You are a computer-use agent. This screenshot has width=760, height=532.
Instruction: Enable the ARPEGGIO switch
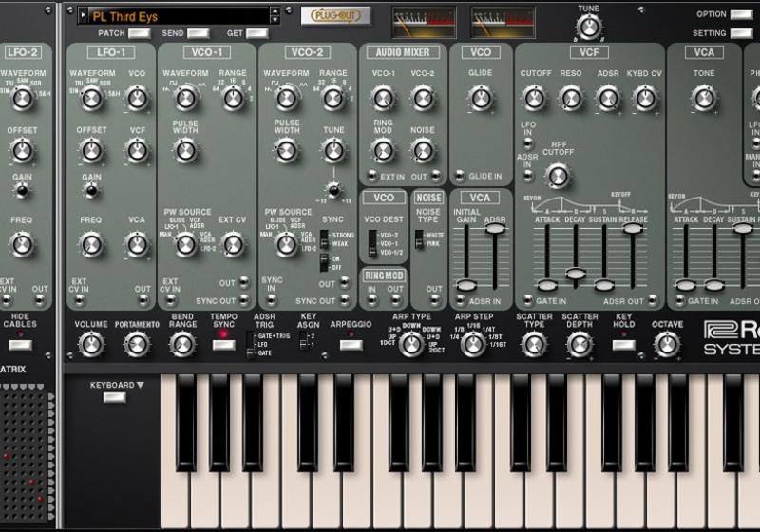point(351,344)
